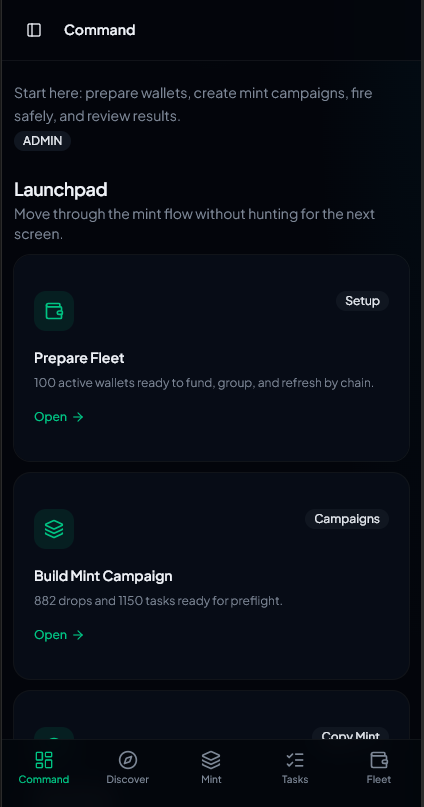Click the Copy Mint badge
This screenshot has height=807, width=424.
pos(350,735)
